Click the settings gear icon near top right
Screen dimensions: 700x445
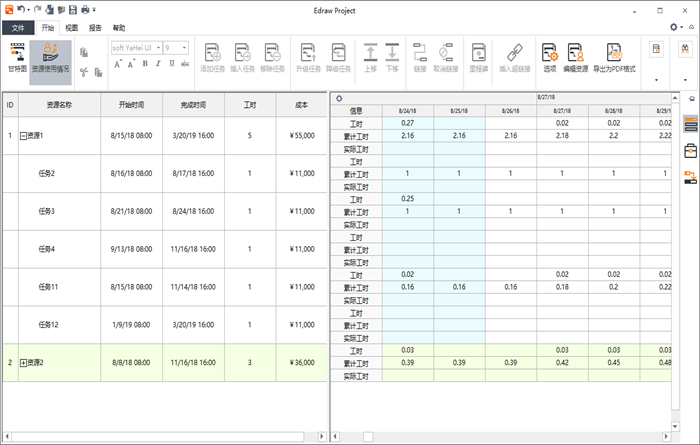[x=674, y=27]
